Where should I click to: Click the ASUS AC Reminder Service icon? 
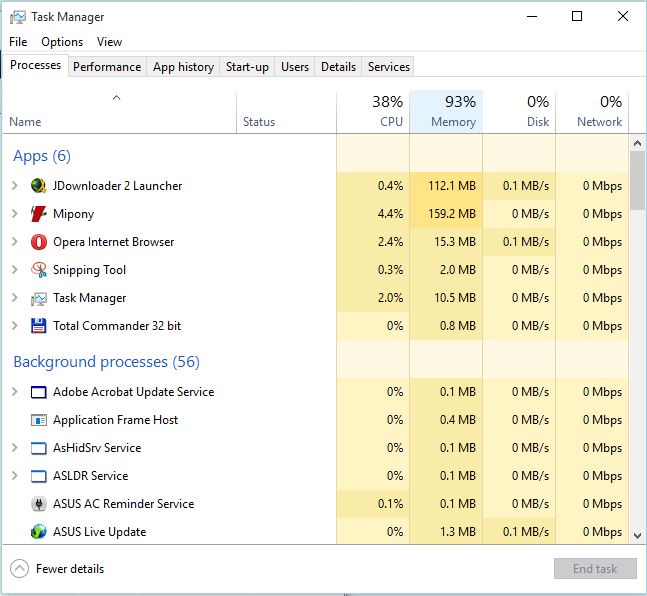[x=38, y=504]
